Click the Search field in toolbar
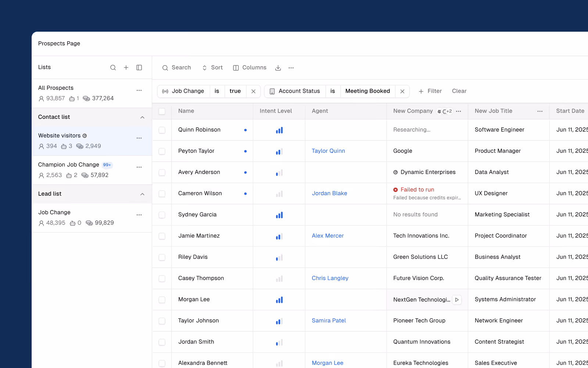 (176, 68)
